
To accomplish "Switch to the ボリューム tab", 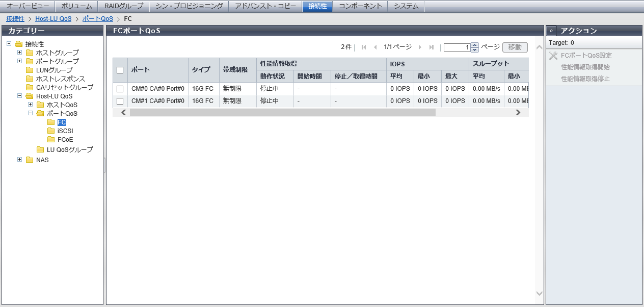I will pos(76,6).
